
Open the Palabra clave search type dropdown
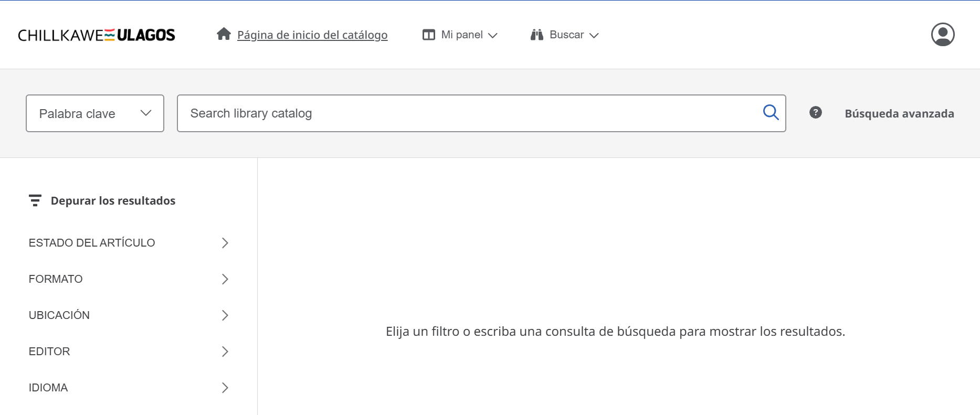click(x=95, y=113)
